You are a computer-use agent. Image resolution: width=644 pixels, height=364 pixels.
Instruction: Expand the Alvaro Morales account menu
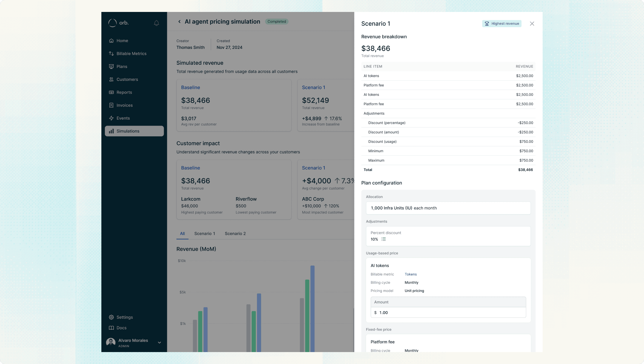tap(159, 343)
